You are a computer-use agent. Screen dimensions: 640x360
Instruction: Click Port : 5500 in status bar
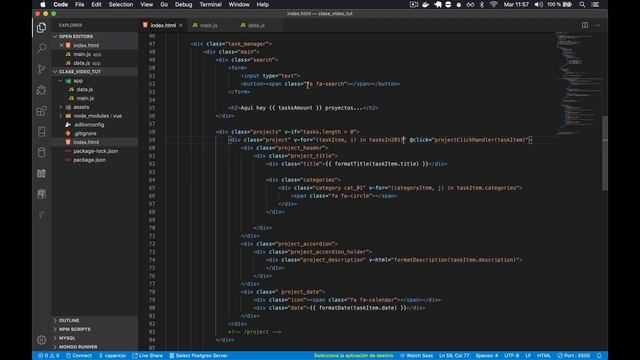574,356
